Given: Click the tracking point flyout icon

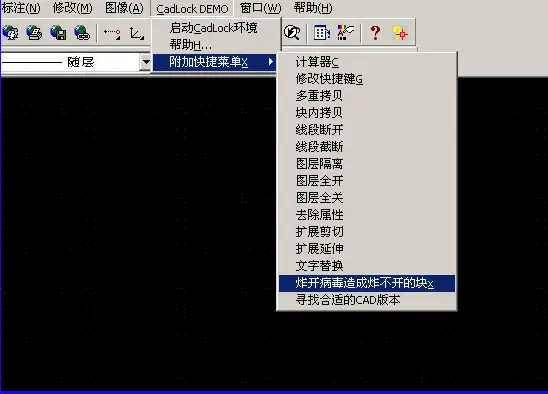Looking at the screenshot, I should (x=112, y=33).
